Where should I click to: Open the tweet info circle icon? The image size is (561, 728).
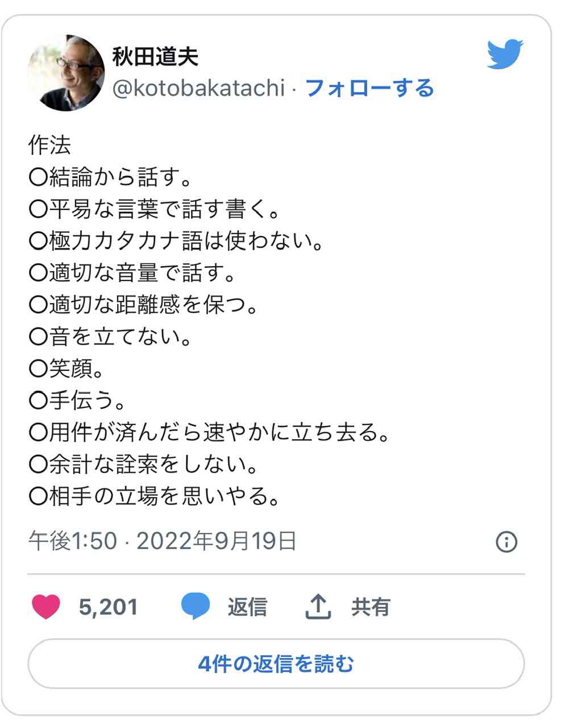pos(506,542)
